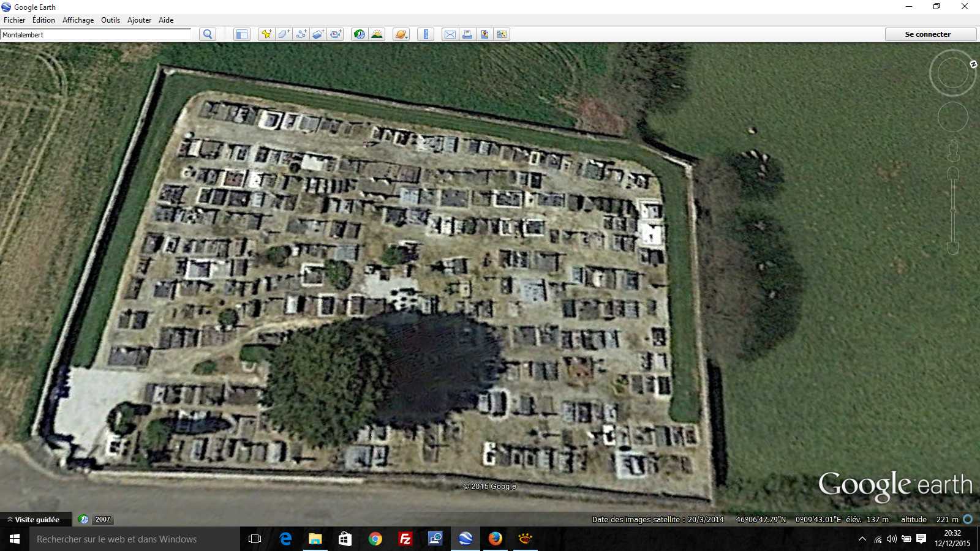Viewport: 980px width, 551px height.
Task: Click the look-around compass ring
Action: point(952,73)
